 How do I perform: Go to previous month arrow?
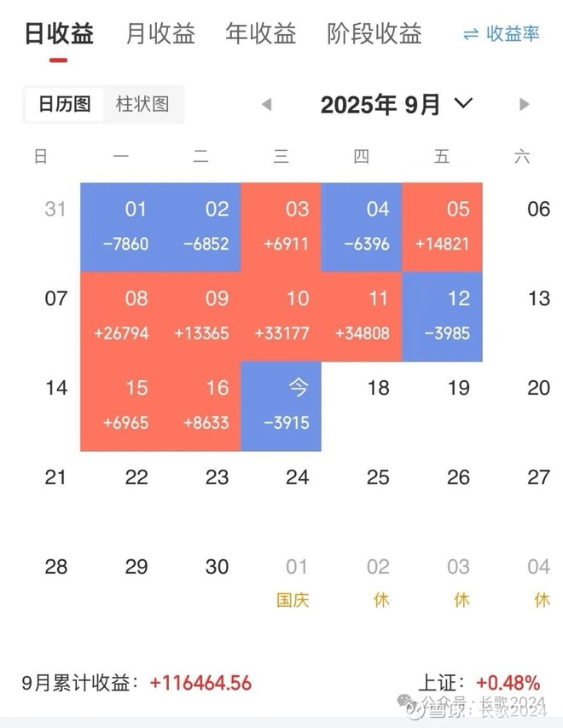pyautogui.click(x=267, y=105)
